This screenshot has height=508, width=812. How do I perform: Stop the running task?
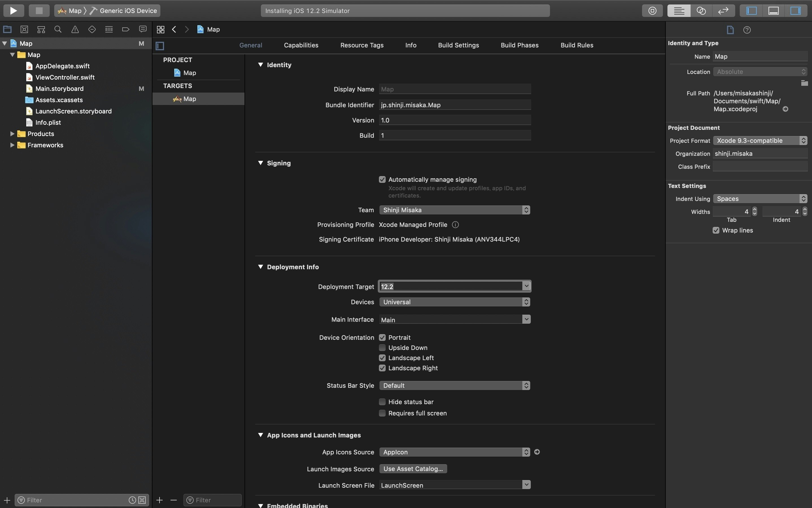[x=39, y=10]
